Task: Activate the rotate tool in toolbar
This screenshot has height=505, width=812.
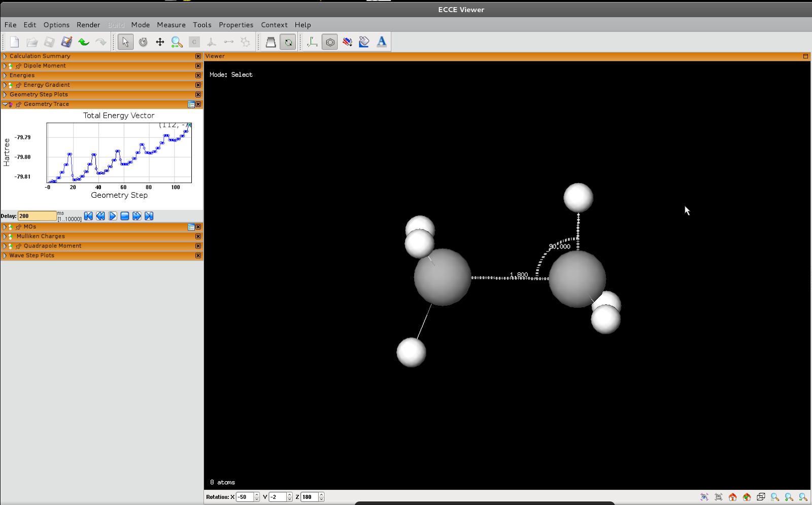Action: [143, 42]
